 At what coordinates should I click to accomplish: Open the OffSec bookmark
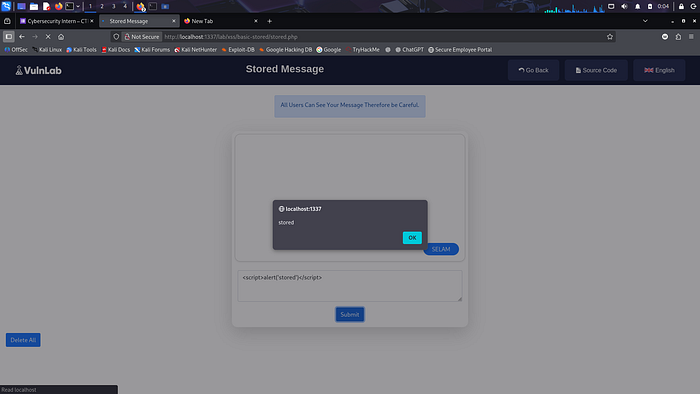click(16, 50)
